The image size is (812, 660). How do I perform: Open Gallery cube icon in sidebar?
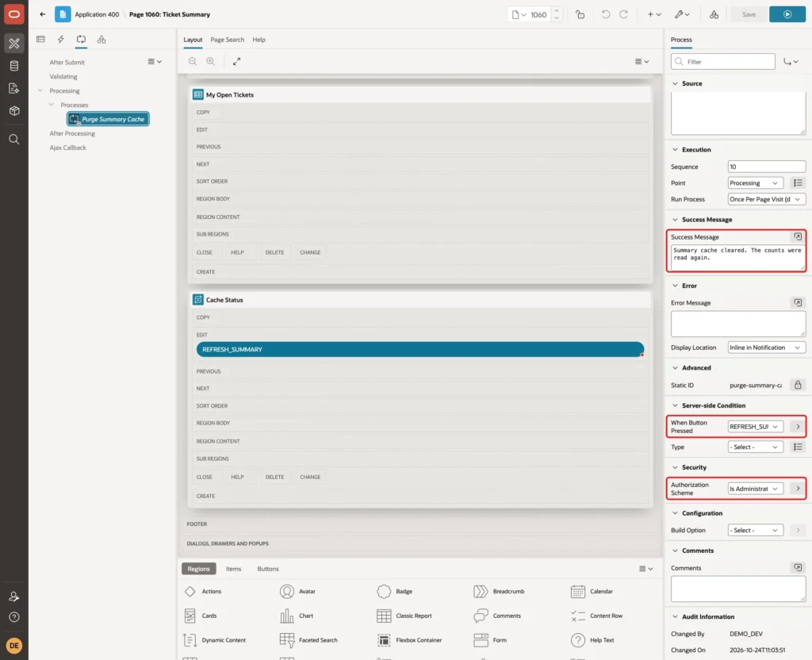(14, 110)
